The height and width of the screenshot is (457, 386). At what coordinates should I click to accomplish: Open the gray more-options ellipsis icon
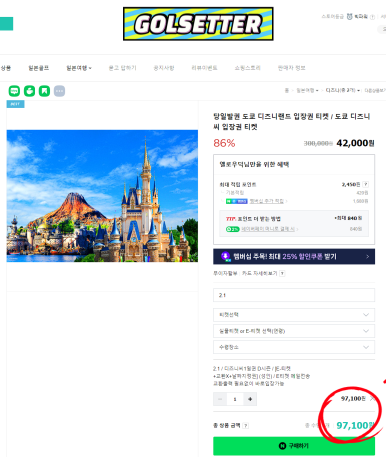click(59, 91)
